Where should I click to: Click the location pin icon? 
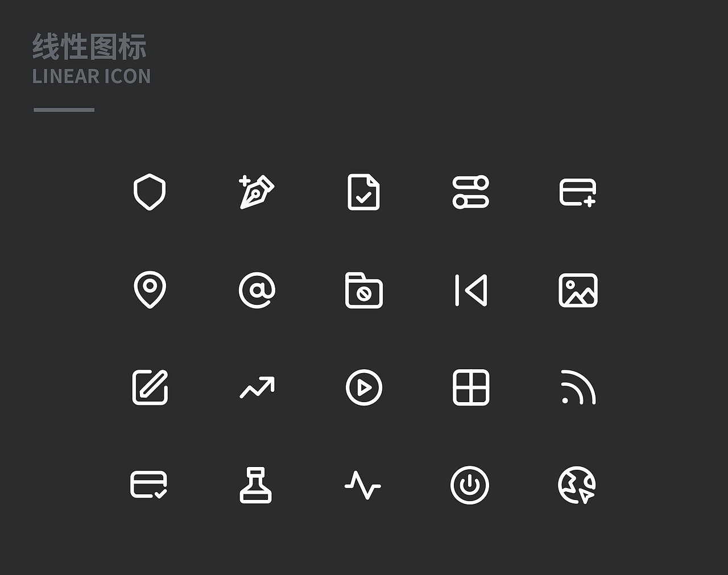(150, 290)
